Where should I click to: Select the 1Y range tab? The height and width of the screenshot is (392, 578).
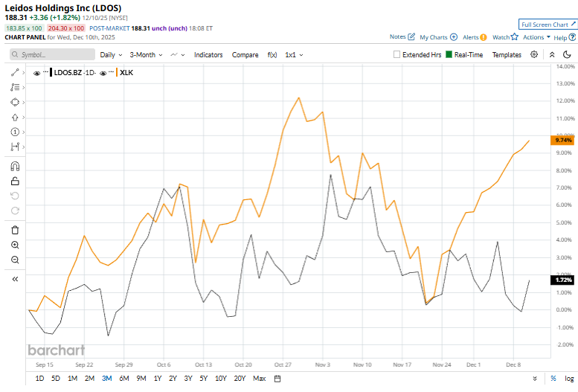158,379
